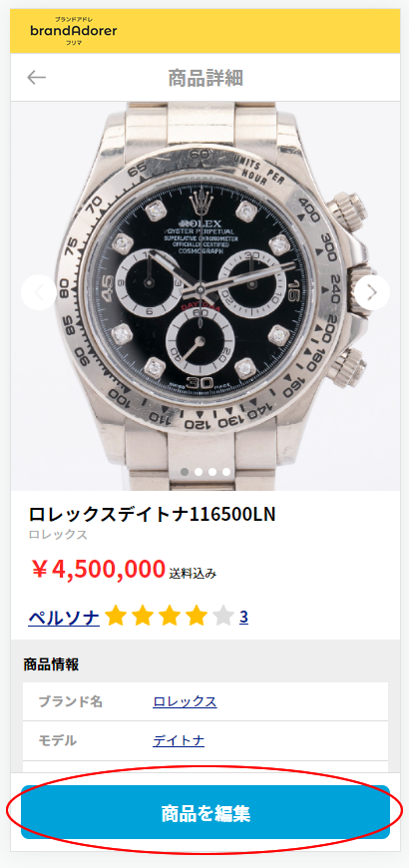This screenshot has width=409, height=868.
Task: Go back using the left arrow icon
Action: 37,78
